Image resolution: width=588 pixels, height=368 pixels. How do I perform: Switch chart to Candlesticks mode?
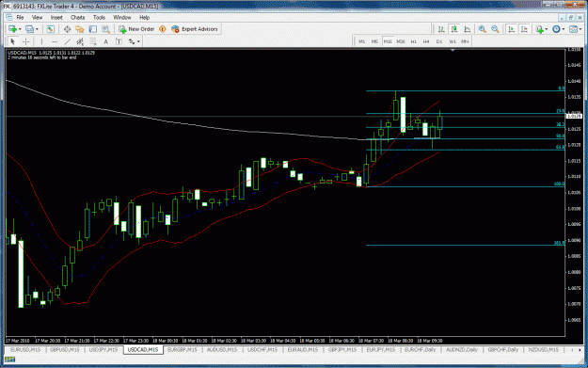coord(454,29)
